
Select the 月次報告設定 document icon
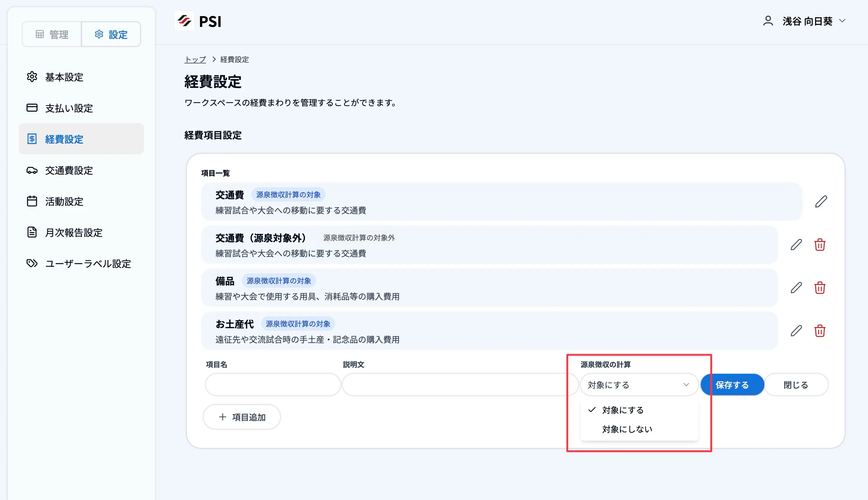(x=32, y=232)
